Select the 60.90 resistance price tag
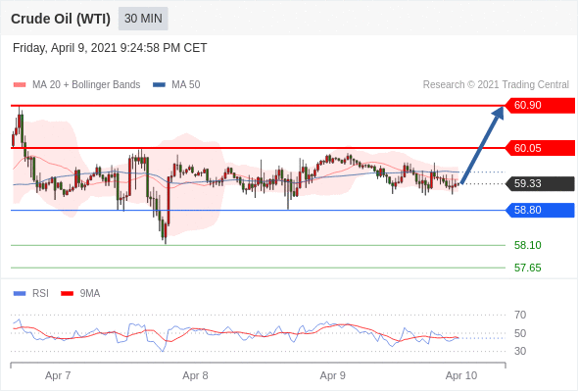The image size is (578, 392). [x=540, y=106]
